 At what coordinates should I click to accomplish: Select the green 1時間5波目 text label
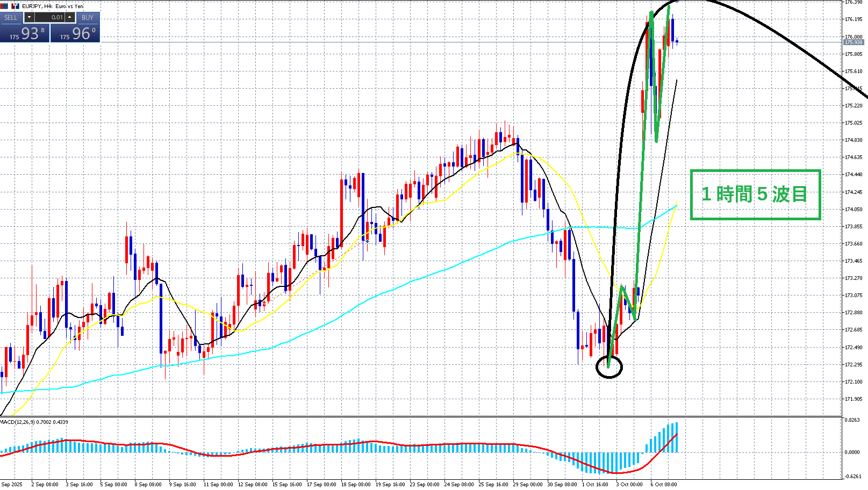[x=755, y=194]
